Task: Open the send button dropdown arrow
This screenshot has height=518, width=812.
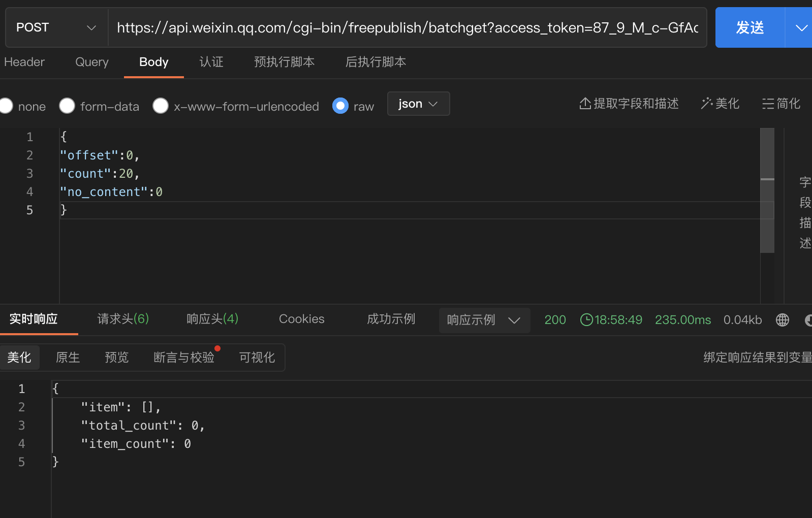Action: pos(800,27)
